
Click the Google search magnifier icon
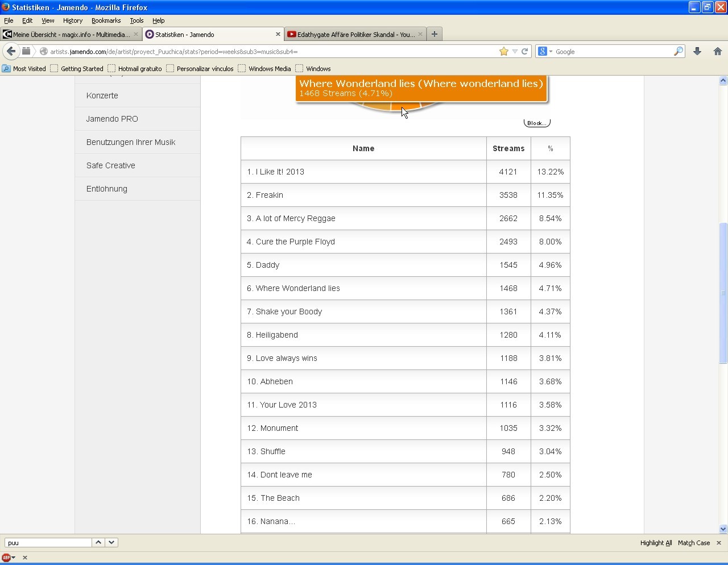[x=678, y=51]
